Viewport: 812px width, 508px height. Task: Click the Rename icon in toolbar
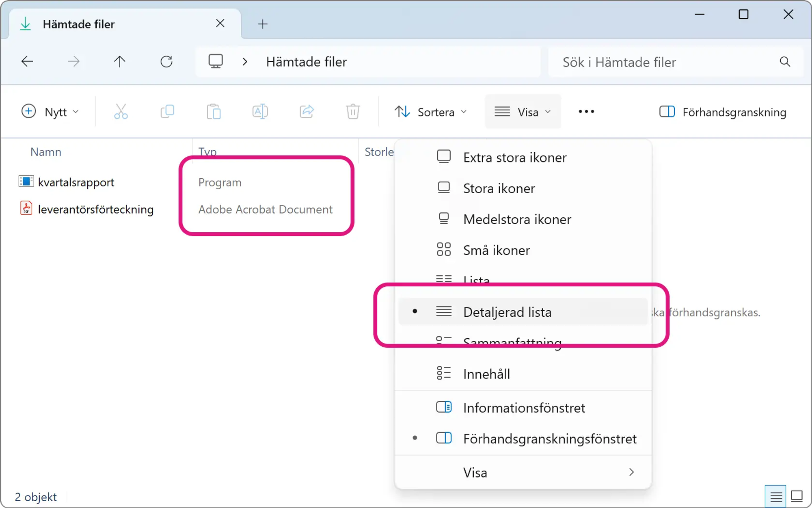(260, 111)
